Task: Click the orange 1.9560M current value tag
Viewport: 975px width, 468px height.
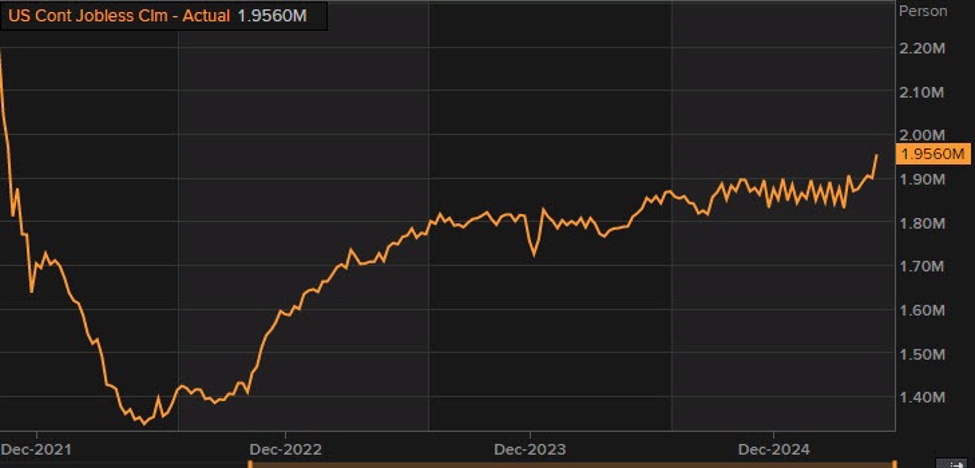Action: [x=933, y=154]
